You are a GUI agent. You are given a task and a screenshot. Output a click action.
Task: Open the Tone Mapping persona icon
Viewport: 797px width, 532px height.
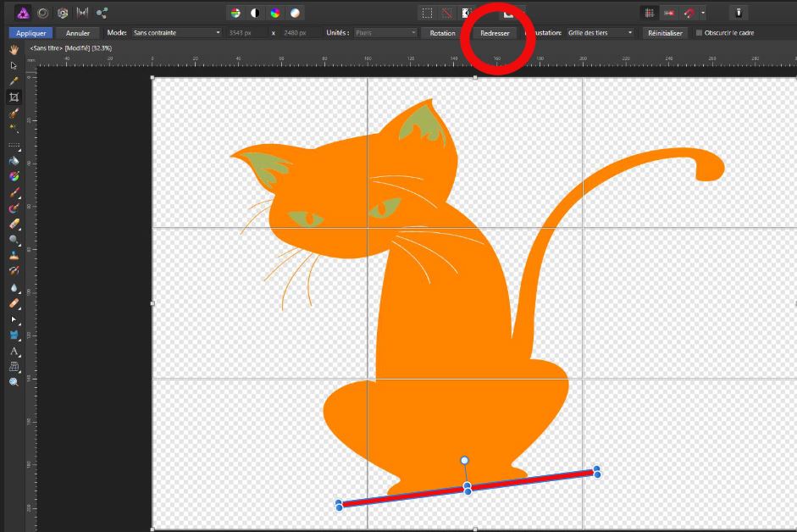click(x=82, y=13)
